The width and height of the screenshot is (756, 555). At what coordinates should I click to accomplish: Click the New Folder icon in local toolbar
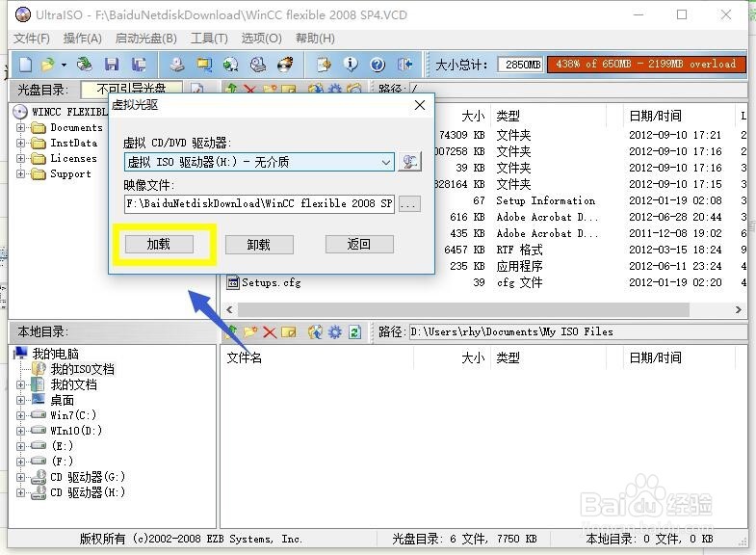coord(250,331)
